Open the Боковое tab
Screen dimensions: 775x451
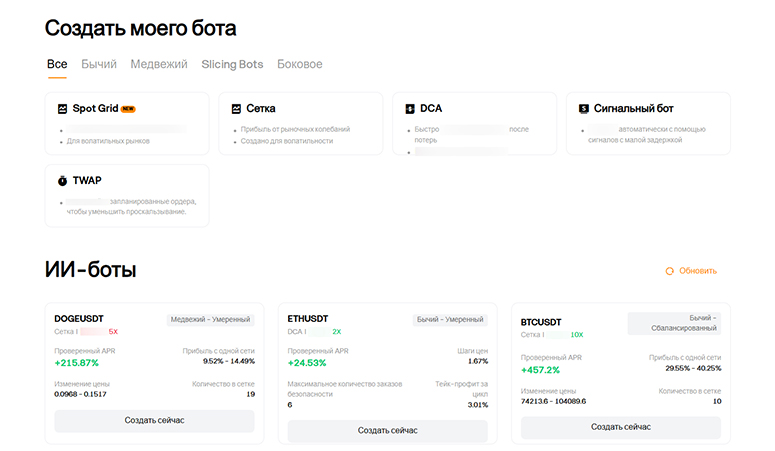[x=300, y=64]
